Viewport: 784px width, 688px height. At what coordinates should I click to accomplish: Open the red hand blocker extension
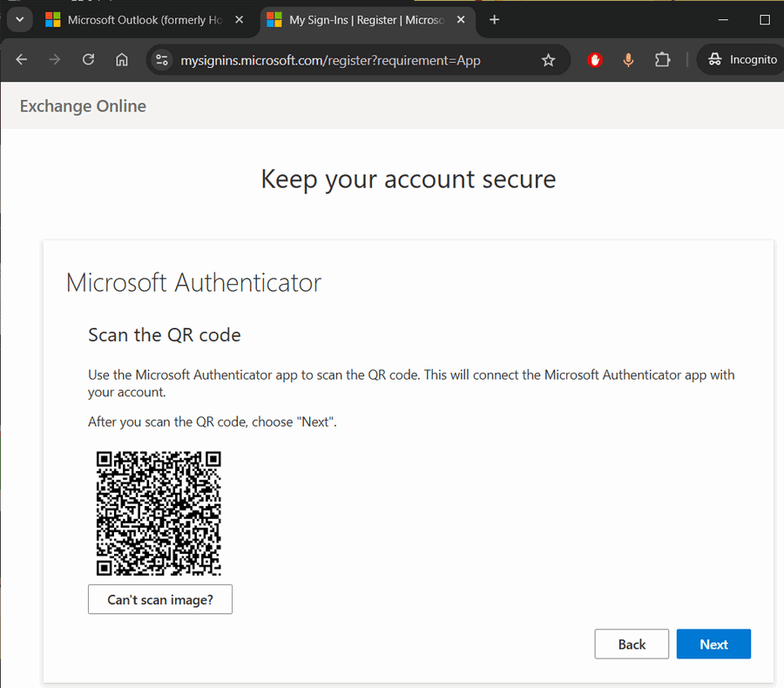tap(595, 60)
